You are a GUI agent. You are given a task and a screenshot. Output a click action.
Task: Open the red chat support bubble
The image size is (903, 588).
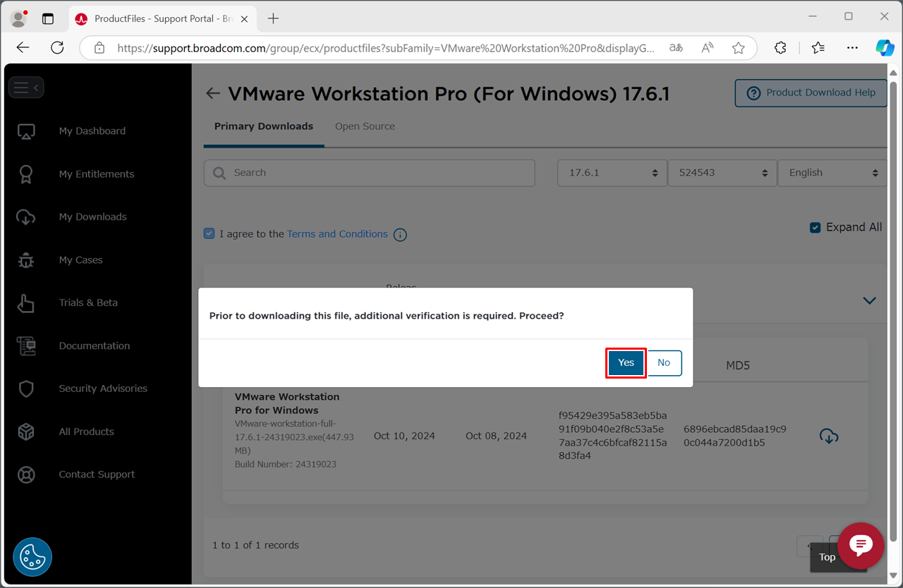[861, 545]
